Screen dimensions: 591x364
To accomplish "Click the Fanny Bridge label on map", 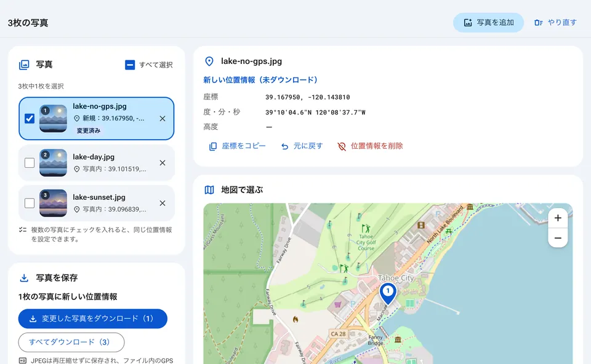I will point(376,340).
